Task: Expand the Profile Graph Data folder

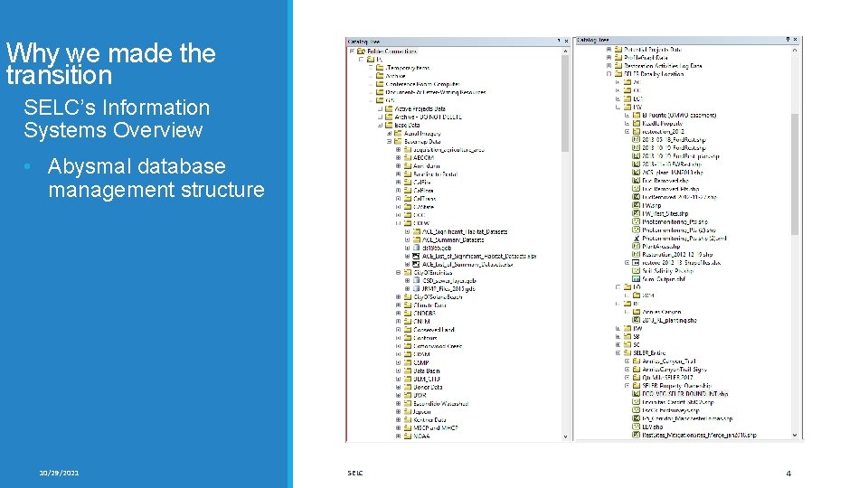Action: pyautogui.click(x=609, y=58)
